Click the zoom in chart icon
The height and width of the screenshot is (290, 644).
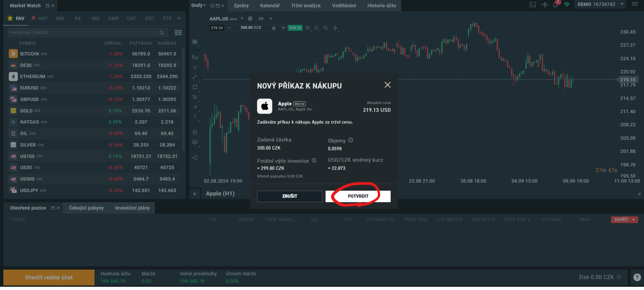(326, 28)
